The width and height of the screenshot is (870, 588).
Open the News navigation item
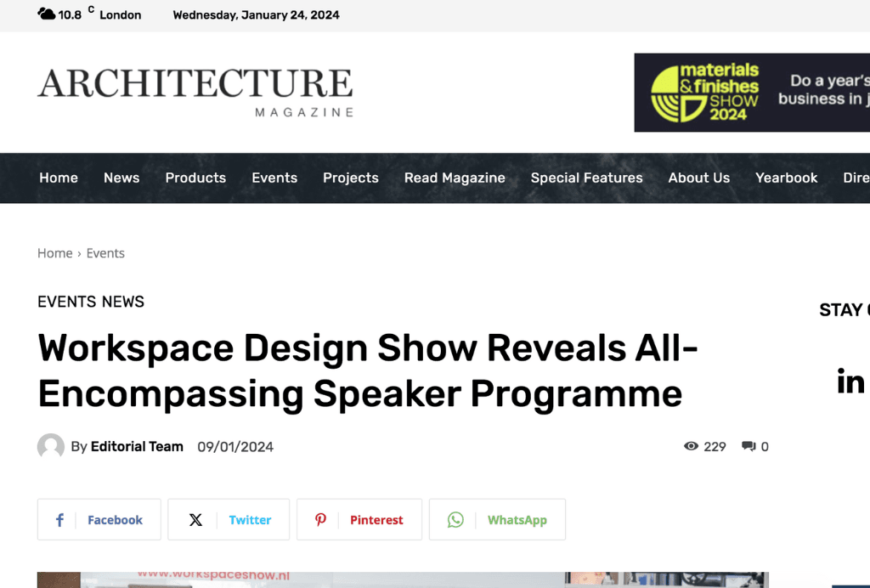(121, 178)
